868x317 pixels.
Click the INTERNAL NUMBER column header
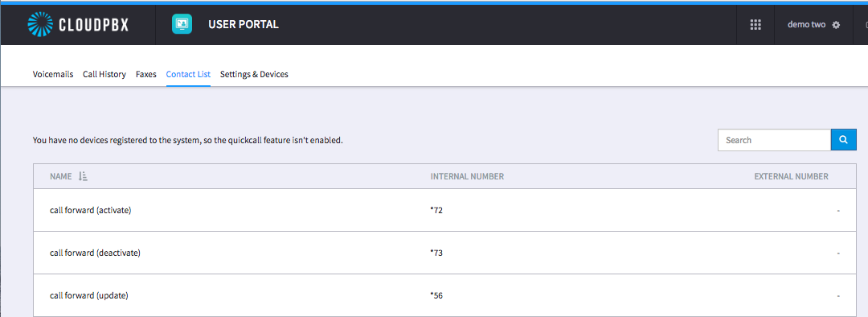coord(467,176)
